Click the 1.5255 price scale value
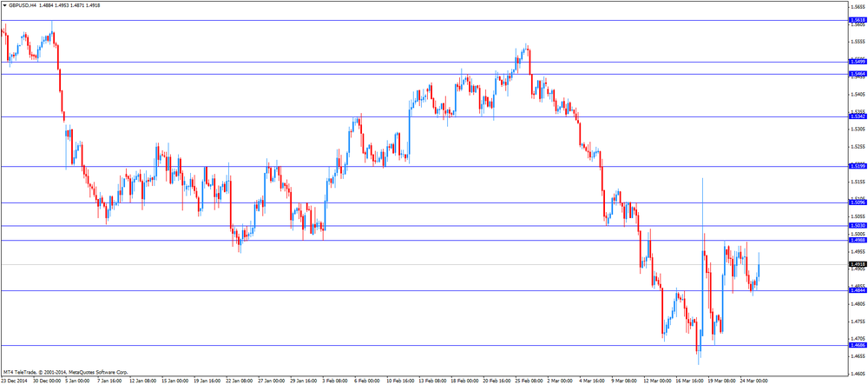The image size is (868, 385). (857, 147)
